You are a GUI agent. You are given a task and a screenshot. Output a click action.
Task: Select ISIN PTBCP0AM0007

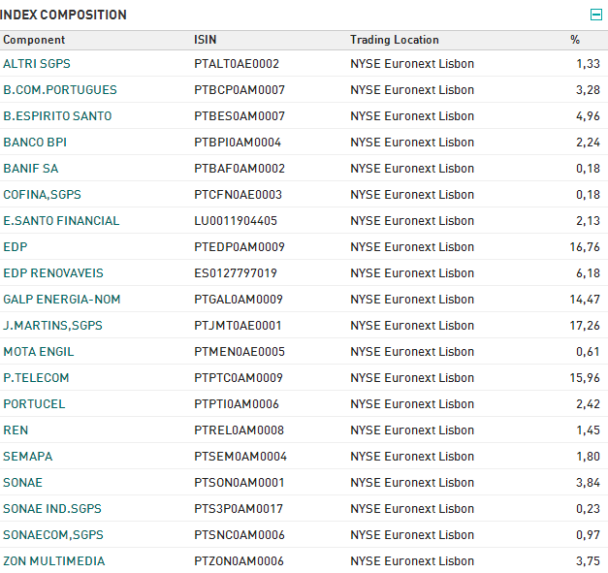pos(240,90)
